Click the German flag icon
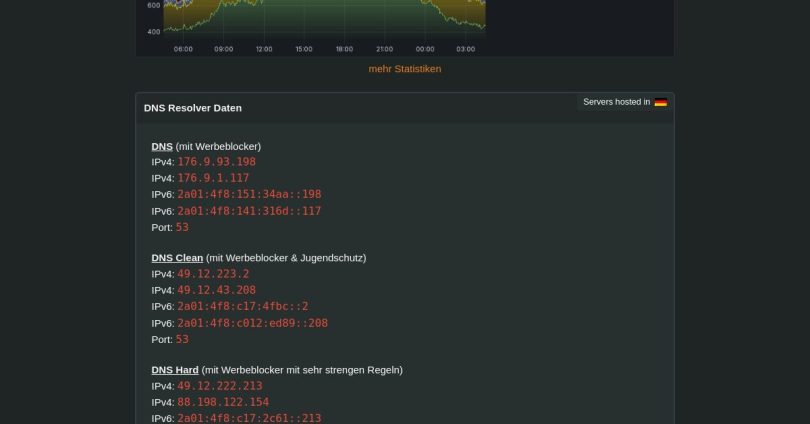The image size is (810, 424). [660, 102]
